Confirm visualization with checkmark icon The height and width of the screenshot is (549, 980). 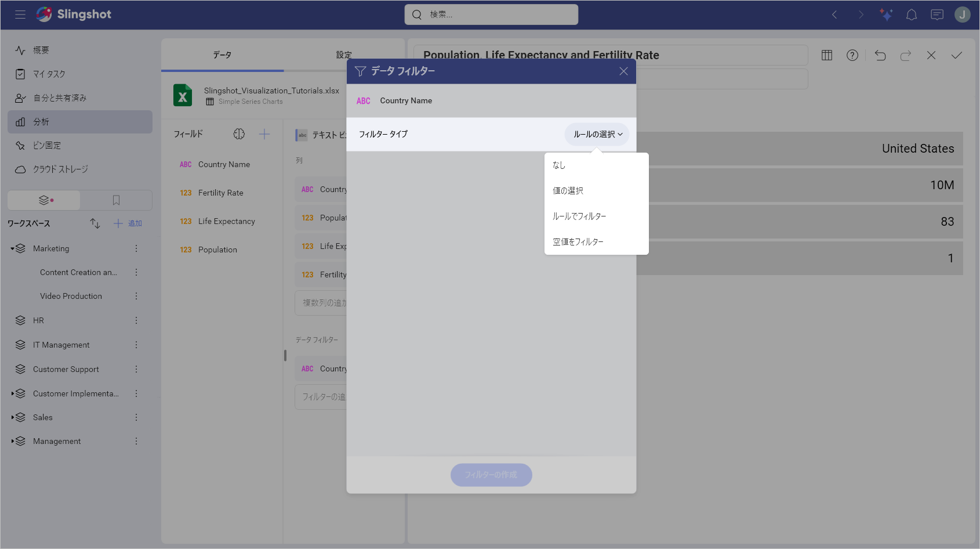957,55
